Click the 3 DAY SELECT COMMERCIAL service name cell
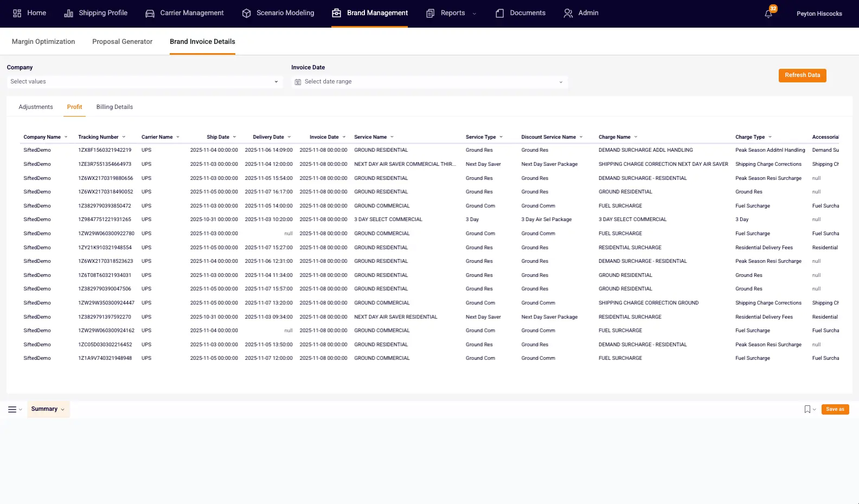 [388, 219]
